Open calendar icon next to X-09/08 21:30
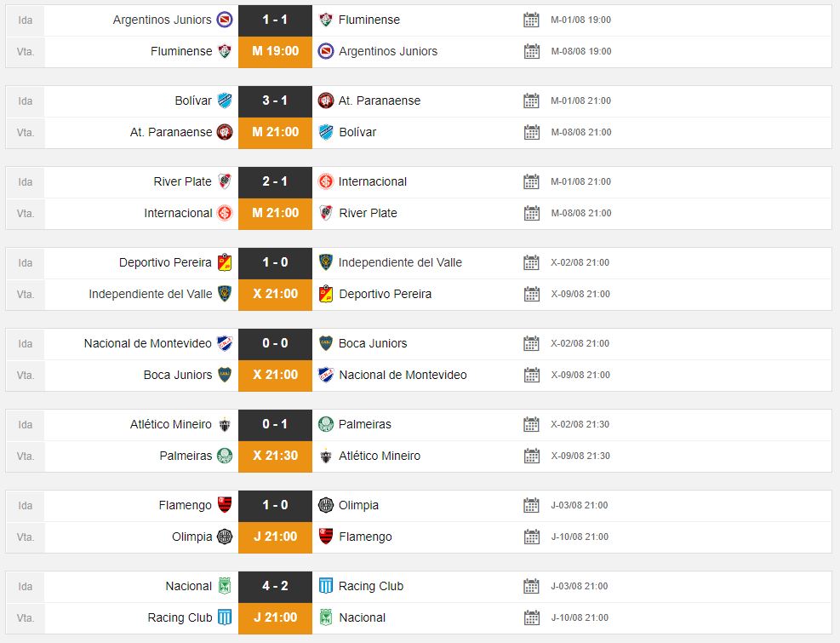Viewport: 840px width, 643px height. 532,456
